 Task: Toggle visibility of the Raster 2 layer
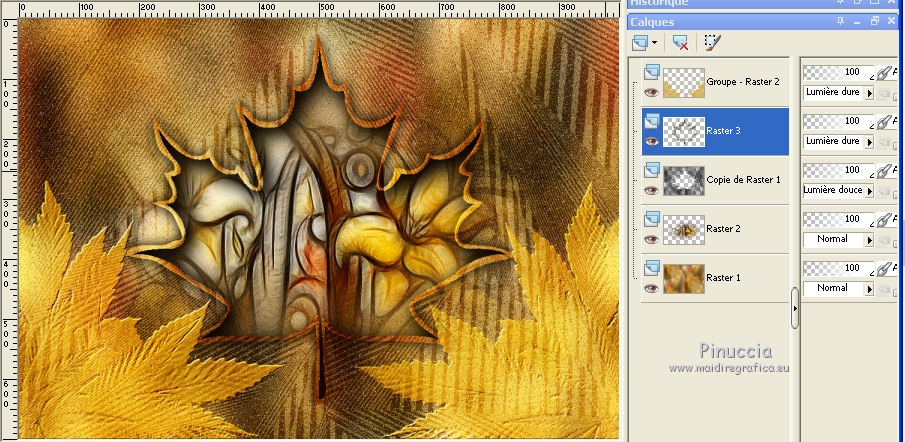coord(652,239)
